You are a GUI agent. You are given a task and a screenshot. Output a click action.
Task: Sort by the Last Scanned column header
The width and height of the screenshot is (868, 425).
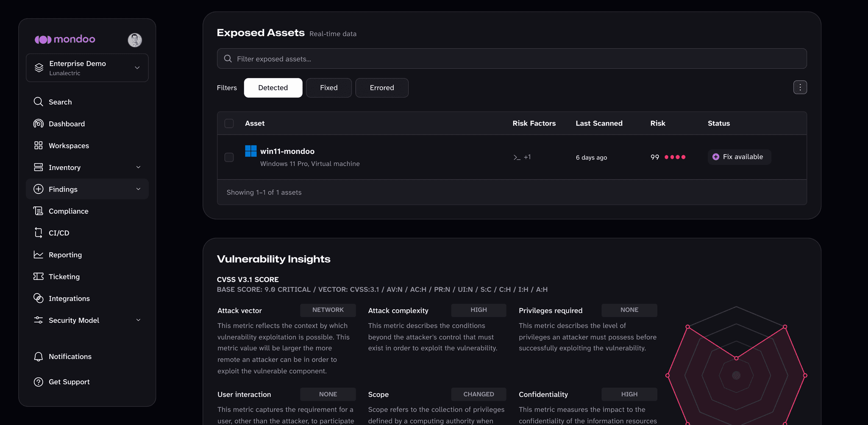599,123
